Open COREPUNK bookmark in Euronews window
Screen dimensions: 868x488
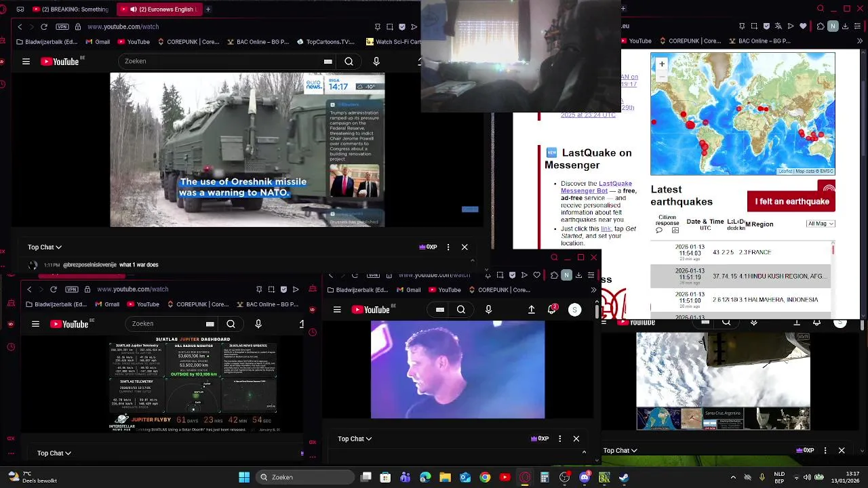188,41
